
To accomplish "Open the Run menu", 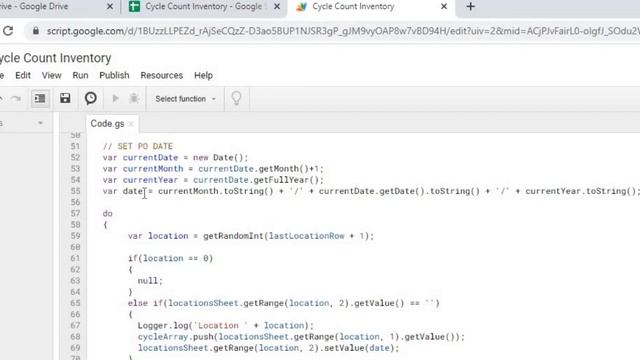I will pyautogui.click(x=80, y=76).
